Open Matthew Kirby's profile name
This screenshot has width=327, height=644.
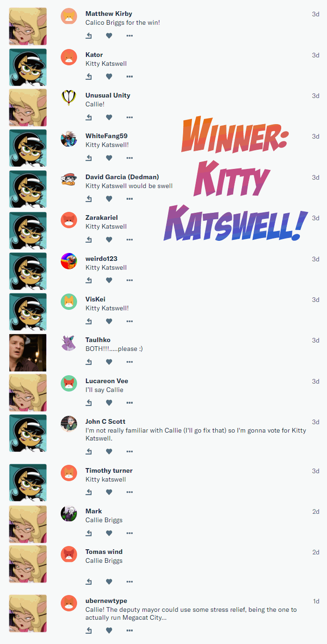point(109,14)
